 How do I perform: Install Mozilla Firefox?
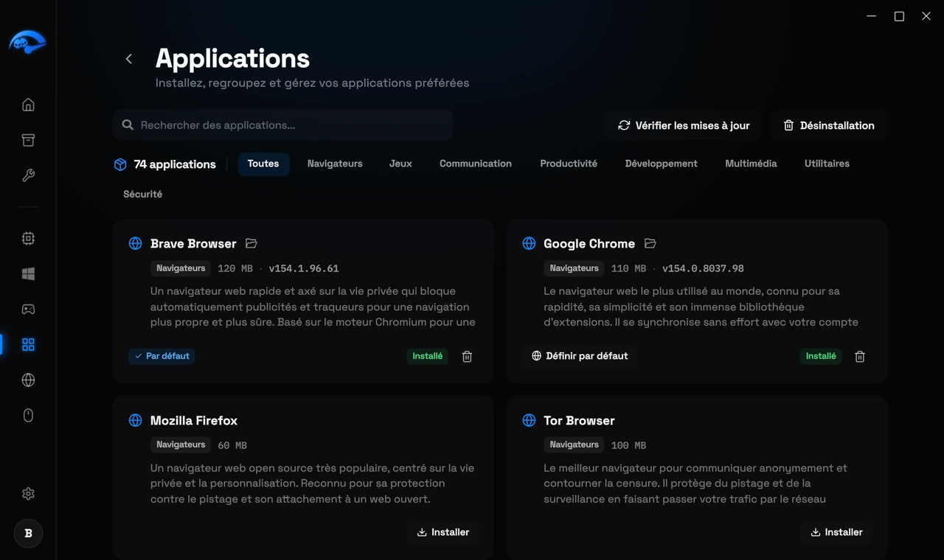pos(443,532)
